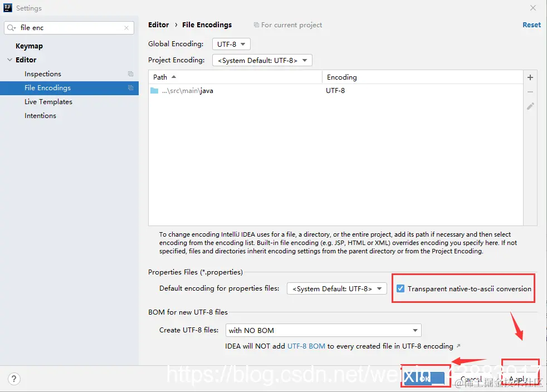Open help with the question mark icon
Image resolution: width=547 pixels, height=392 pixels.
pyautogui.click(x=14, y=379)
